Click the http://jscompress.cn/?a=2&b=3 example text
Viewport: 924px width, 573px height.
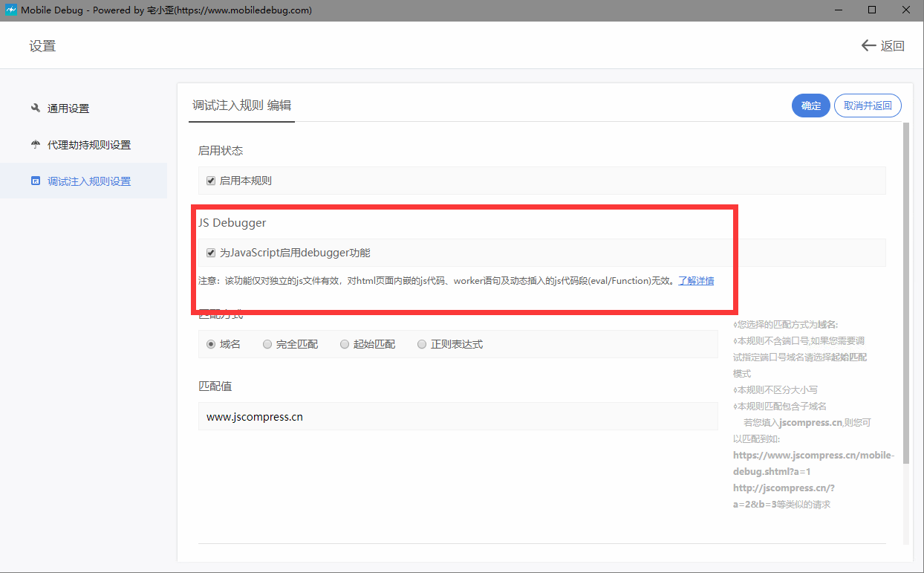784,496
